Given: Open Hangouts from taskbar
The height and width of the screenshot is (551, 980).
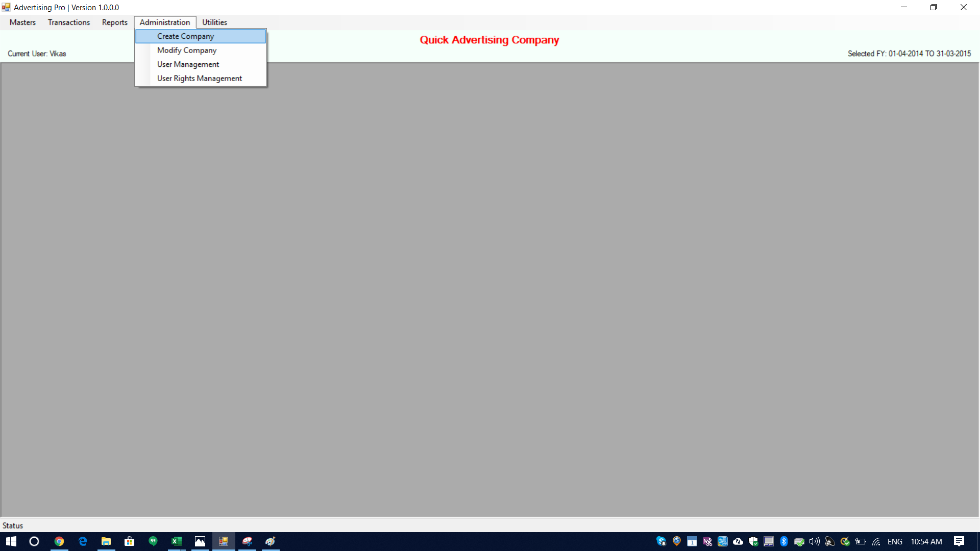Looking at the screenshot, I should [x=153, y=541].
